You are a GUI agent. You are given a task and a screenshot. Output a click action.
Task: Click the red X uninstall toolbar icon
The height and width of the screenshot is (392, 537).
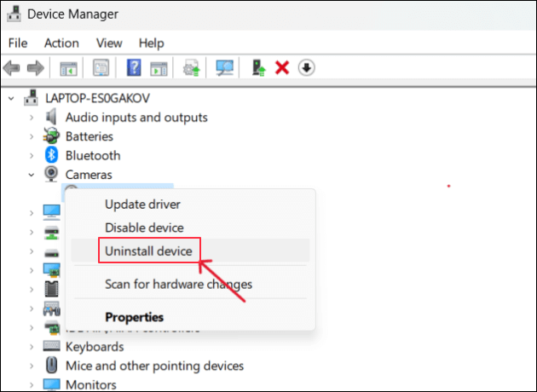[282, 68]
